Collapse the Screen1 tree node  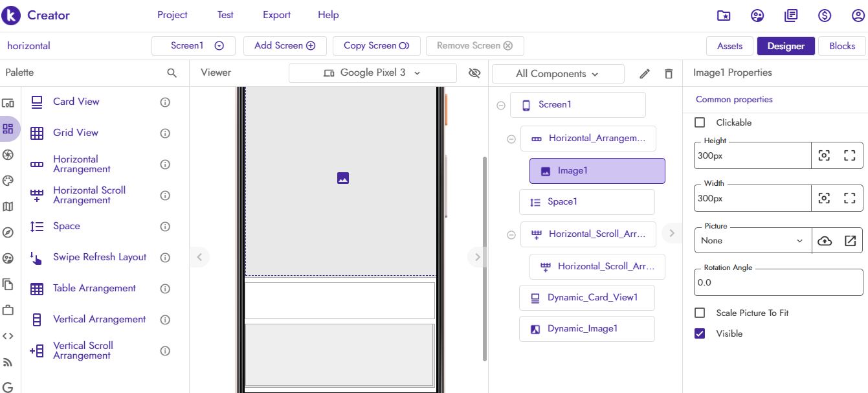point(500,104)
